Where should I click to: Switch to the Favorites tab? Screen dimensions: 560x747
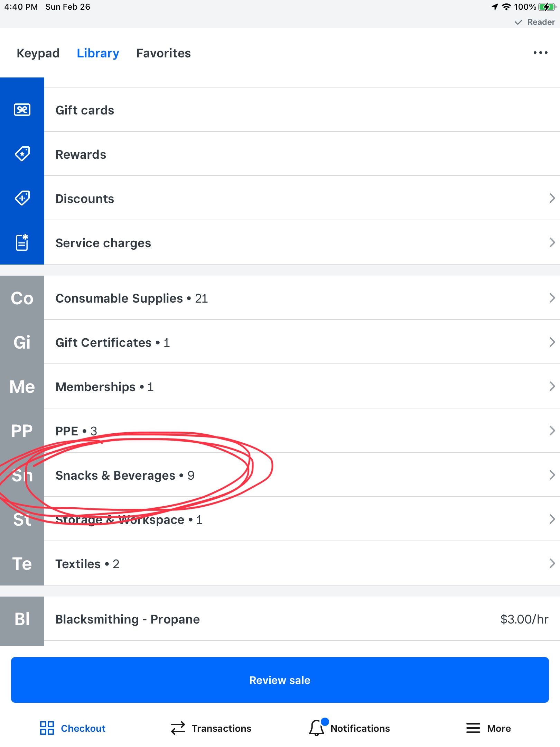[164, 53]
